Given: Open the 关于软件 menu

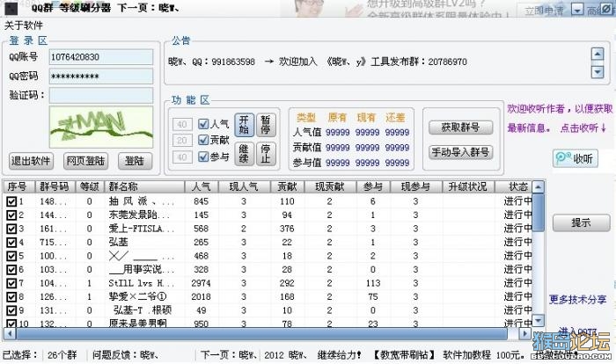Looking at the screenshot, I should pyautogui.click(x=24, y=25).
